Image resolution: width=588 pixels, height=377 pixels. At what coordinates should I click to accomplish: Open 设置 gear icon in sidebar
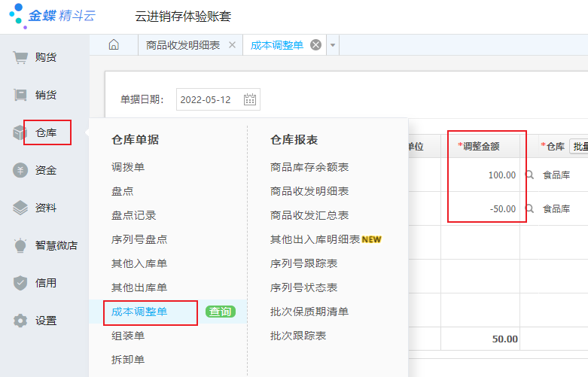[x=20, y=321]
